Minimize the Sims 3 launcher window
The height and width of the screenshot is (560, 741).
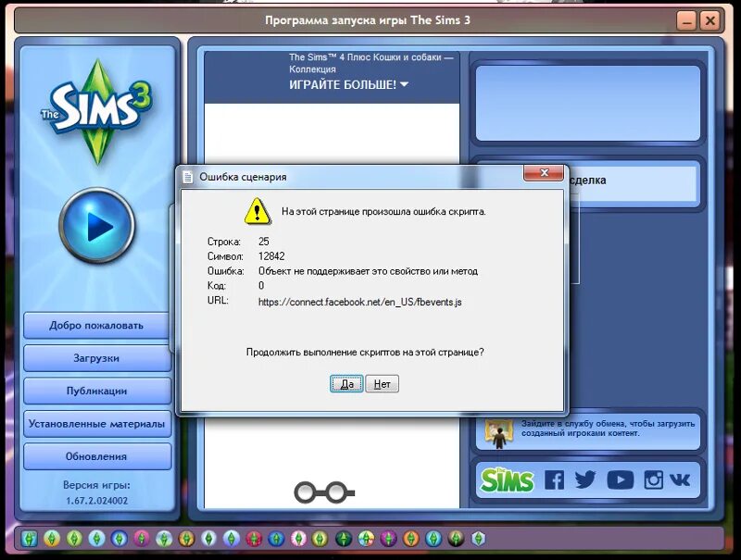(686, 20)
